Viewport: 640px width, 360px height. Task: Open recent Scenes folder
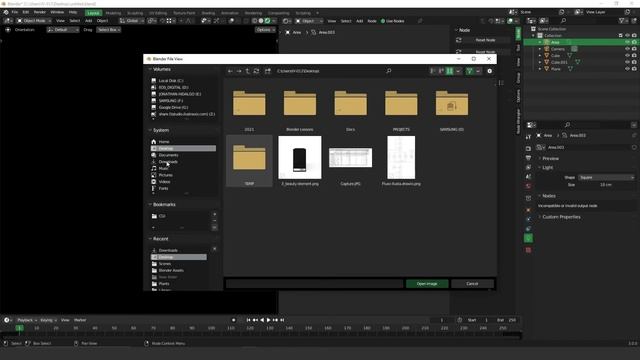click(x=179, y=264)
